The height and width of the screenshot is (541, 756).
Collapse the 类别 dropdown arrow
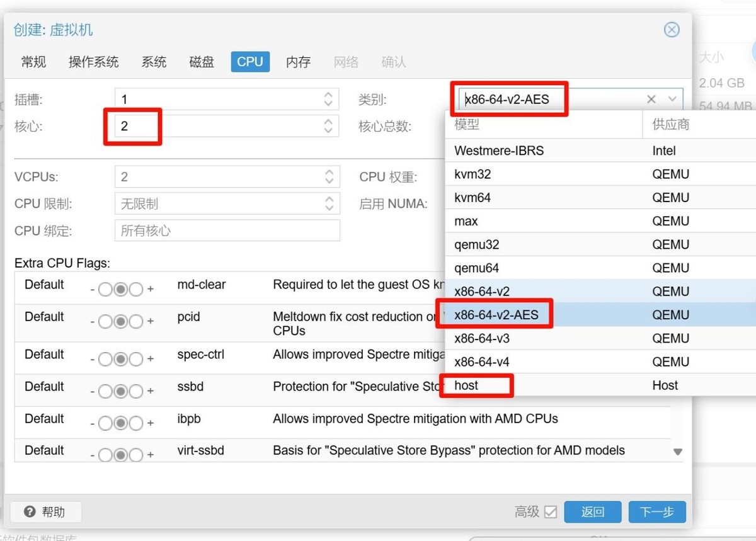(672, 99)
